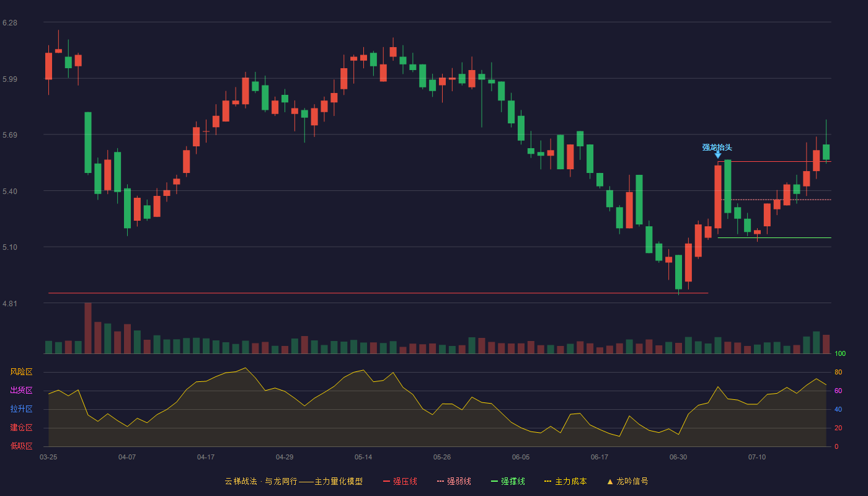Toggle the 龙吟信号 legend series
The height and width of the screenshot is (496, 868).
pyautogui.click(x=627, y=481)
